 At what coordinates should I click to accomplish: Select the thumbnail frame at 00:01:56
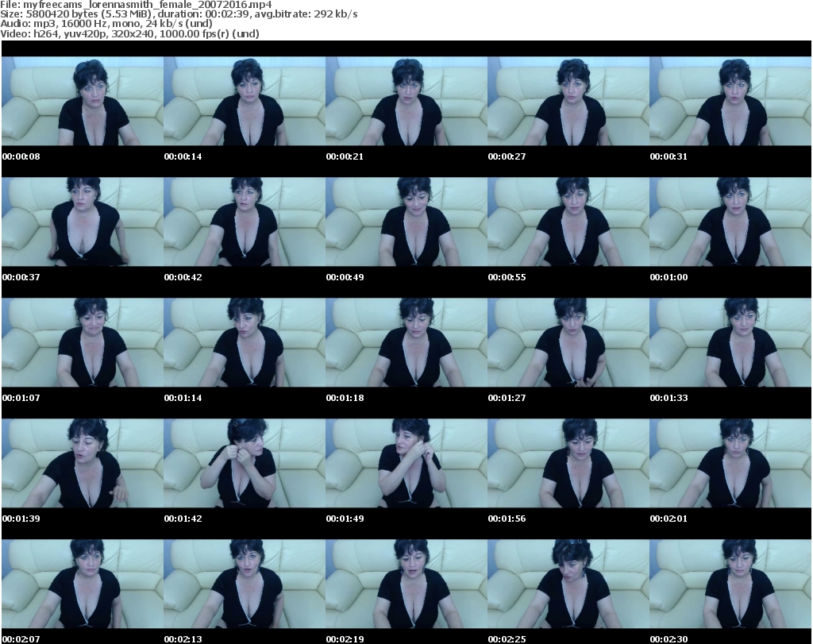point(568,464)
